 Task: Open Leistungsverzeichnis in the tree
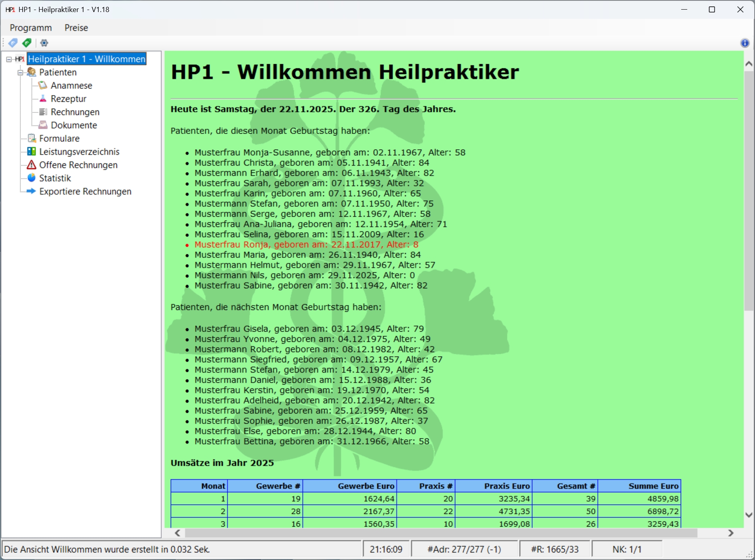(x=79, y=152)
